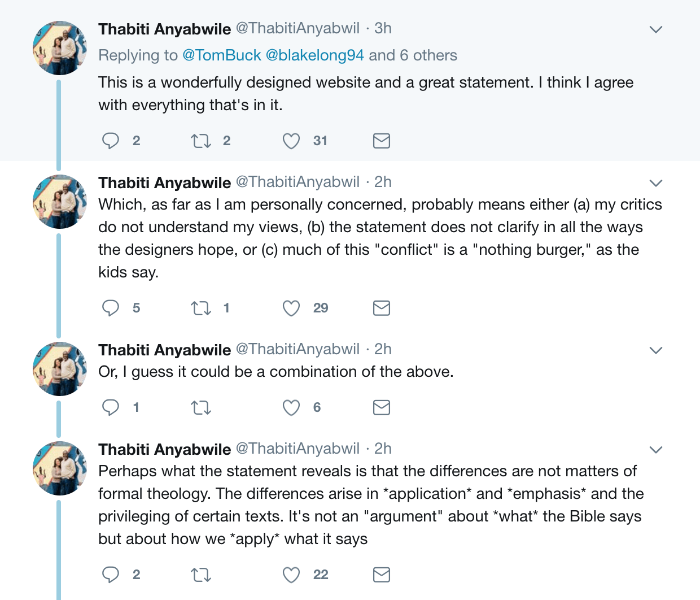
Task: Open the direct message icon on the first tweet
Action: 381,141
